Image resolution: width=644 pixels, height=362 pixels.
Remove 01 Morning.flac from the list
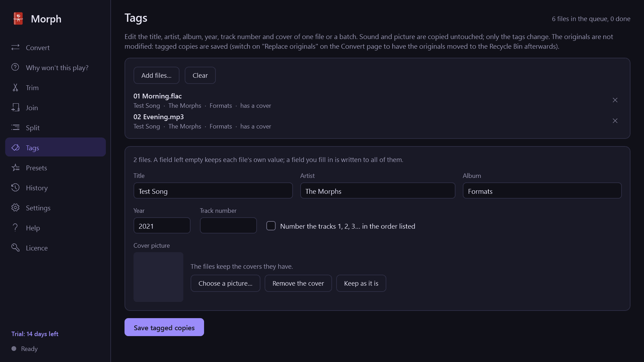point(615,100)
